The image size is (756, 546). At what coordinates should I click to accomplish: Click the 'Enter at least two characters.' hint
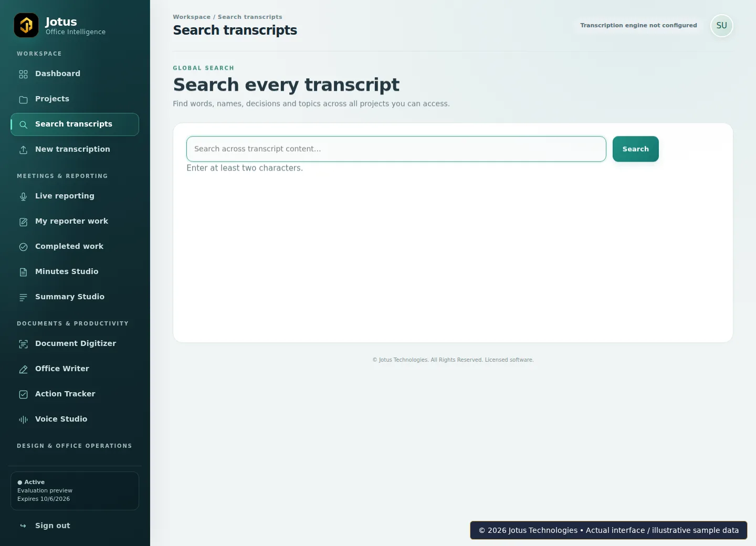coord(245,168)
